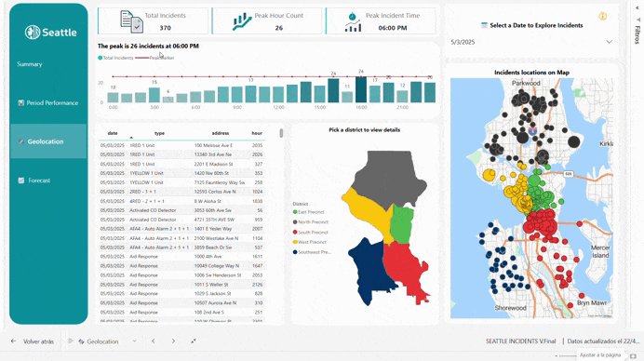Sort table by date column
The height and width of the screenshot is (361, 644).
click(x=113, y=133)
